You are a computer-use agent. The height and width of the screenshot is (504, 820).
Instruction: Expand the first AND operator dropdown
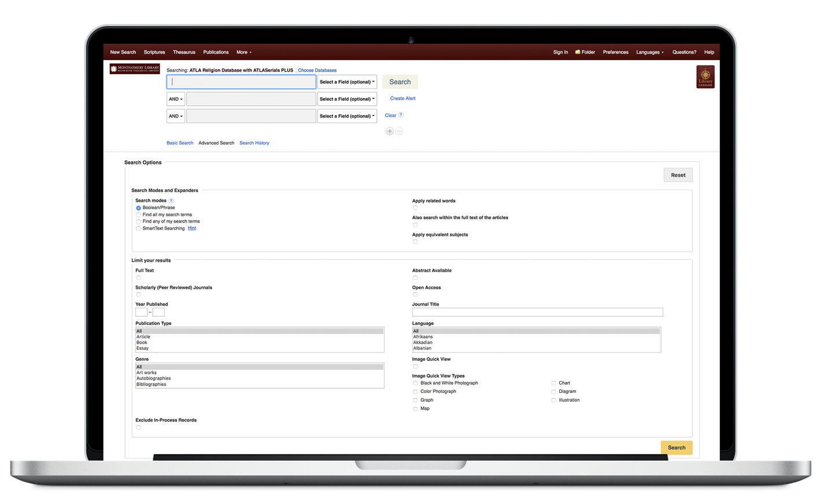tap(176, 99)
